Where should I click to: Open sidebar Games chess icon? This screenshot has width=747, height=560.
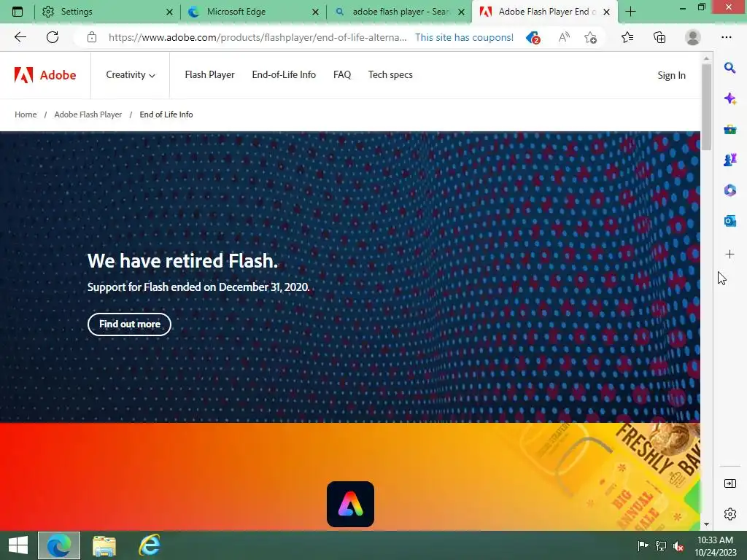pyautogui.click(x=729, y=160)
